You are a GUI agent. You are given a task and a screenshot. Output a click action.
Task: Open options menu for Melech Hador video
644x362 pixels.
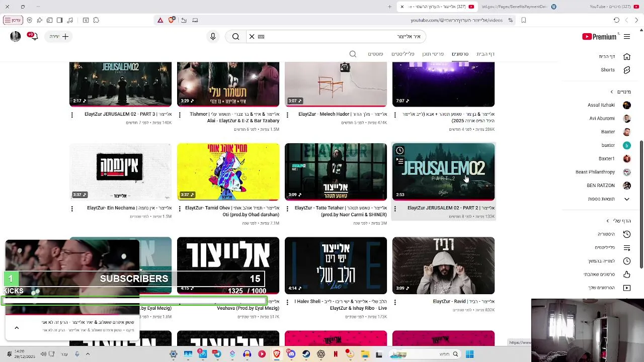click(287, 115)
